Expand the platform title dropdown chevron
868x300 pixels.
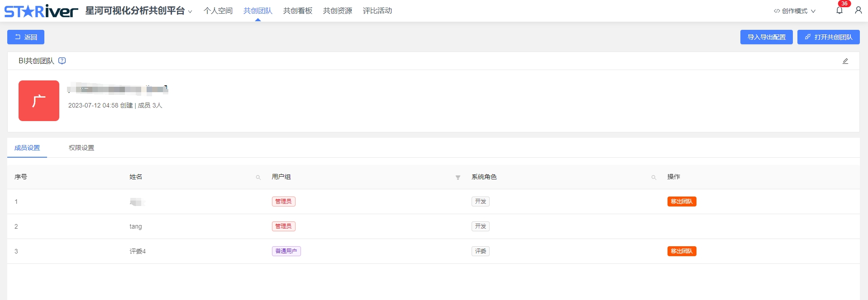tap(190, 12)
